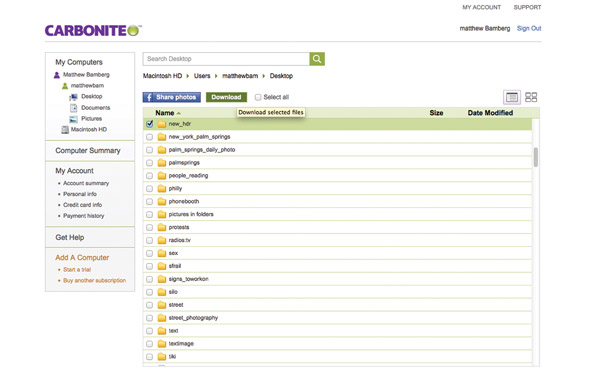This screenshot has width=600, height=377.
Task: Check the street_photography checkbox
Action: 150,318
